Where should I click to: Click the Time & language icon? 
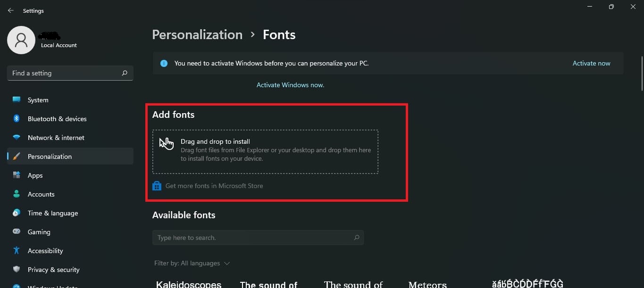[16, 213]
